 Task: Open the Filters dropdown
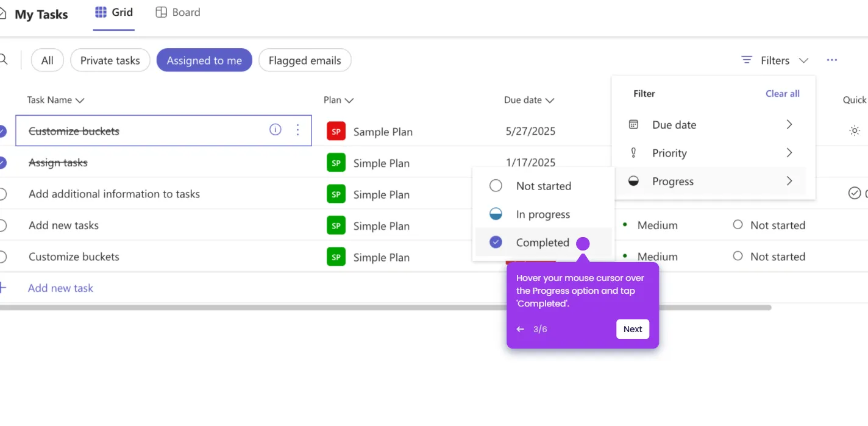tap(775, 60)
